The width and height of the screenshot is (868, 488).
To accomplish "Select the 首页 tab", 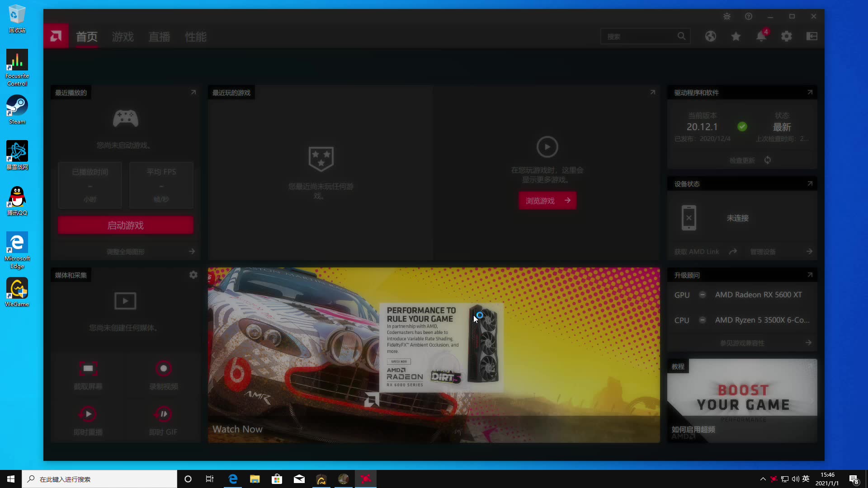I will (86, 37).
